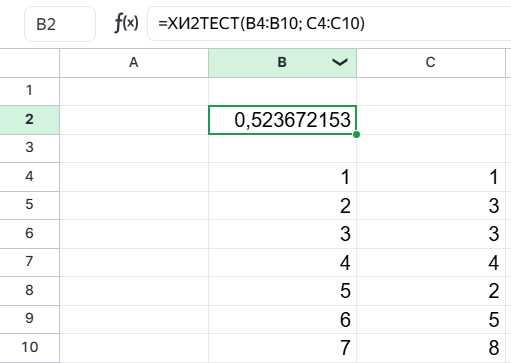Click the cell name box showing B2
Screen dimensions: 511x363
pyautogui.click(x=60, y=24)
